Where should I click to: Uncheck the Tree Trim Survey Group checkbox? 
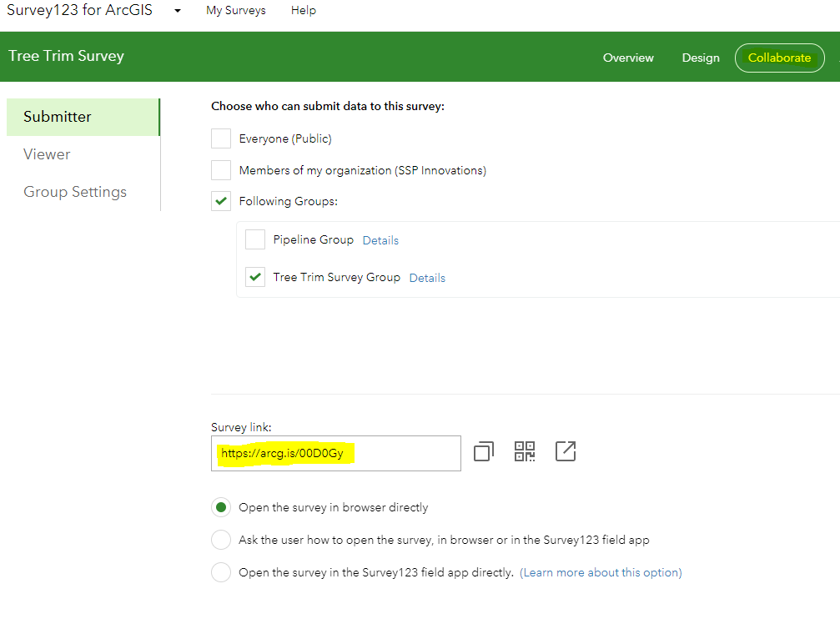(255, 277)
